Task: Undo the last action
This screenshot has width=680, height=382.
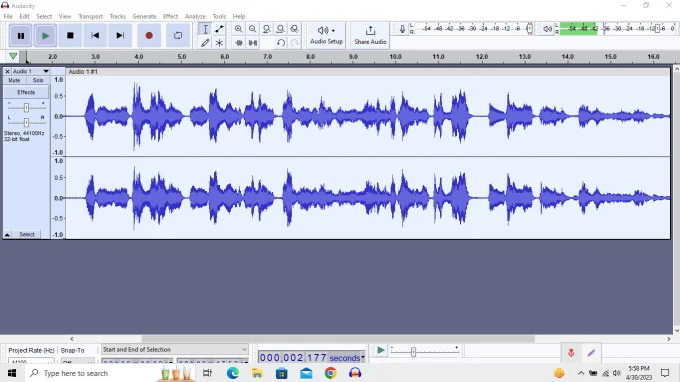Action: coord(281,43)
